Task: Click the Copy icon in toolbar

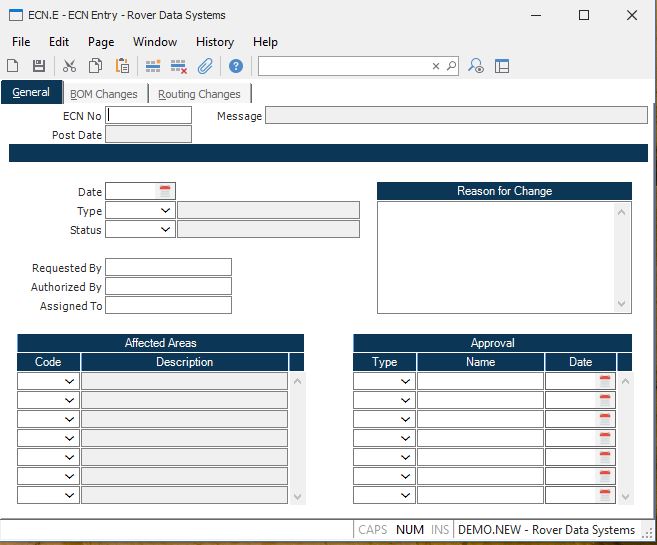Action: pos(95,66)
